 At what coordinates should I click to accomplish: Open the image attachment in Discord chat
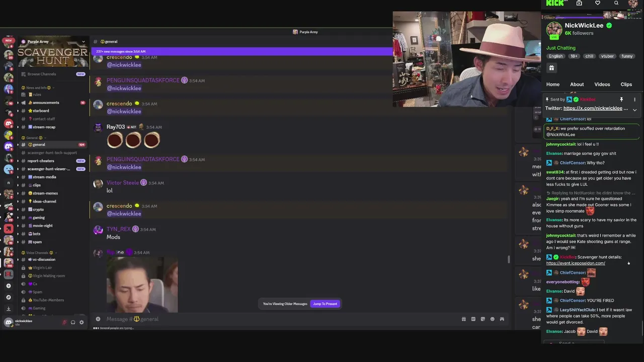pyautogui.click(x=142, y=285)
